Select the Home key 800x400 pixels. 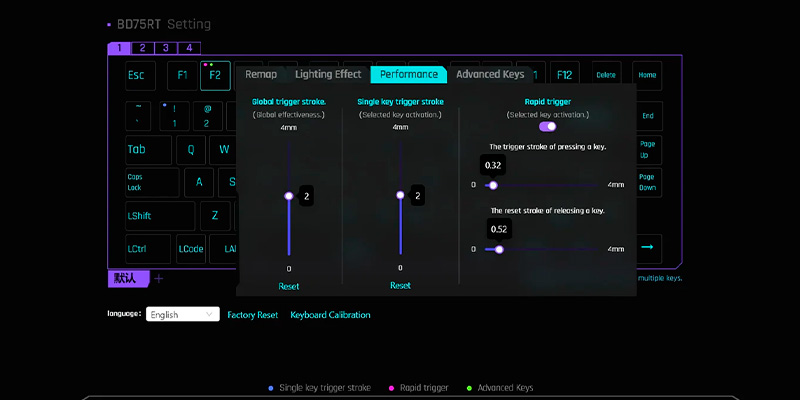(x=647, y=76)
